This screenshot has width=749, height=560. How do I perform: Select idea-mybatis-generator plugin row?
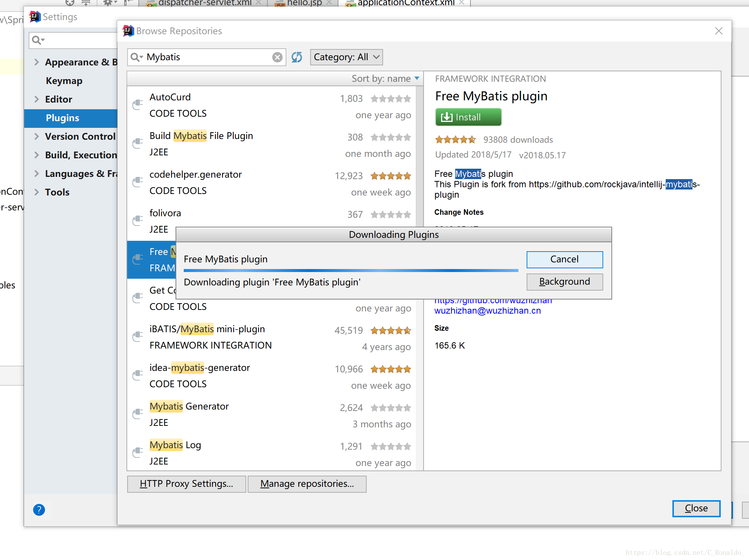click(x=271, y=376)
